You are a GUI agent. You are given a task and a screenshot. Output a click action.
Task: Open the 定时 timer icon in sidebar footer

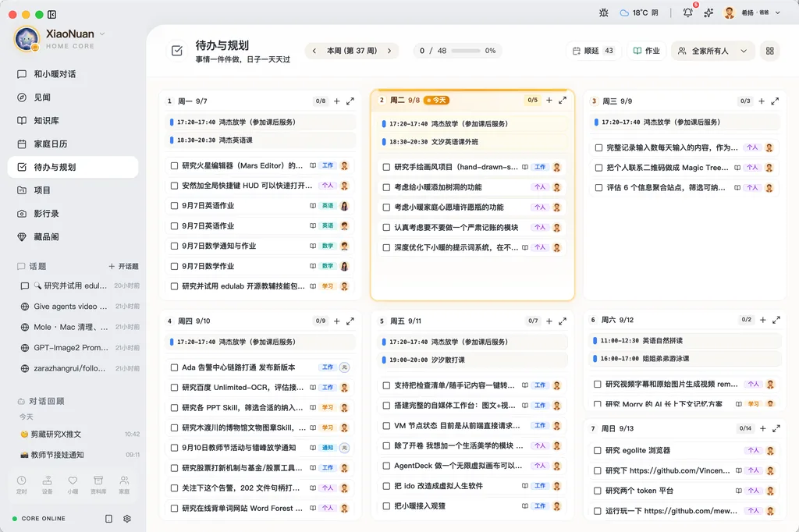[x=21, y=484]
